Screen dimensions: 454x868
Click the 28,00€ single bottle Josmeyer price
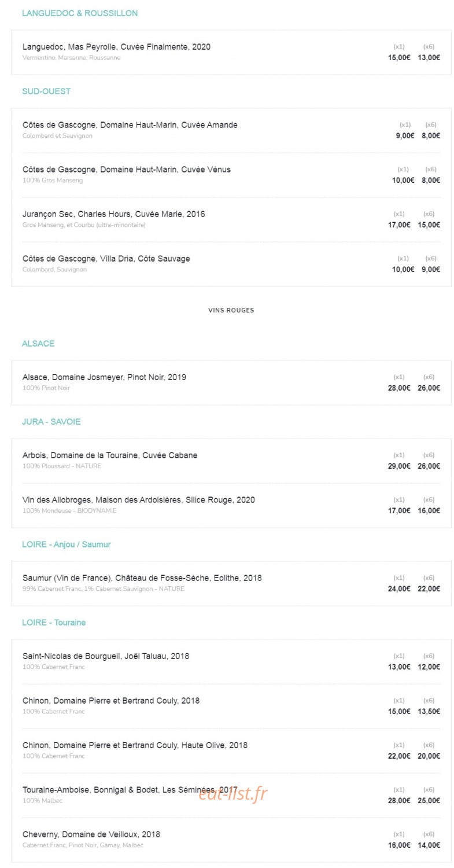pos(399,388)
